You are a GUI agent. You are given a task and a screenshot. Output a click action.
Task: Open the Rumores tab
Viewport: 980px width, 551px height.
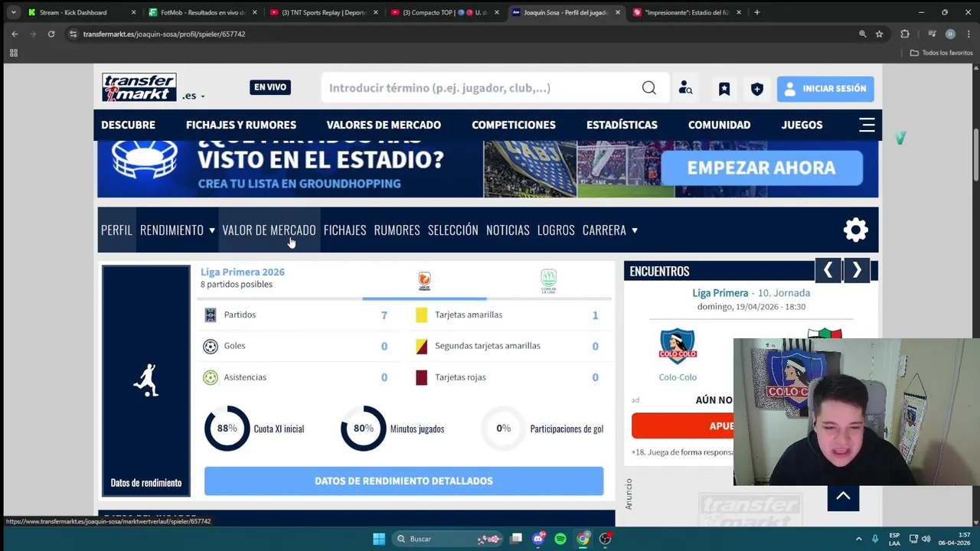pos(397,230)
